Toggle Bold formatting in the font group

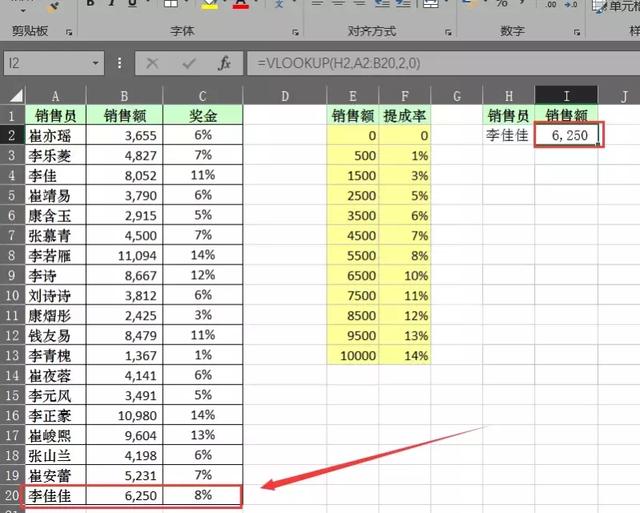coord(90,4)
